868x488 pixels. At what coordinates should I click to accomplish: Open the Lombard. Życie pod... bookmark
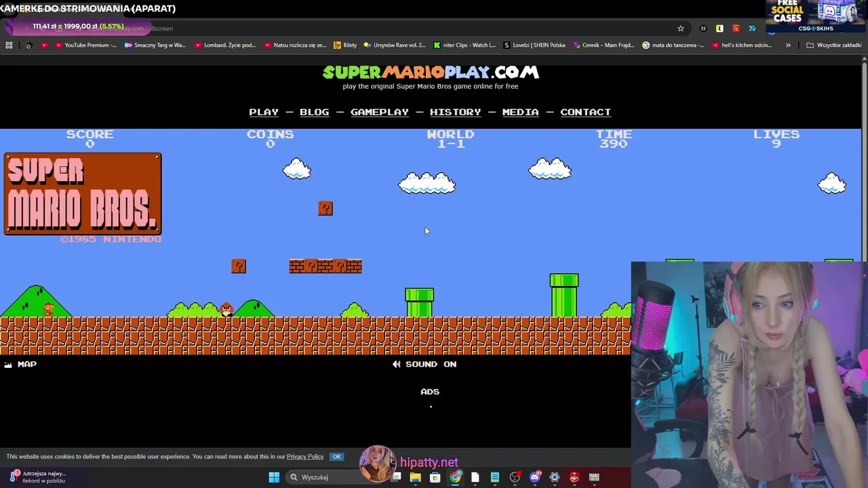click(225, 45)
